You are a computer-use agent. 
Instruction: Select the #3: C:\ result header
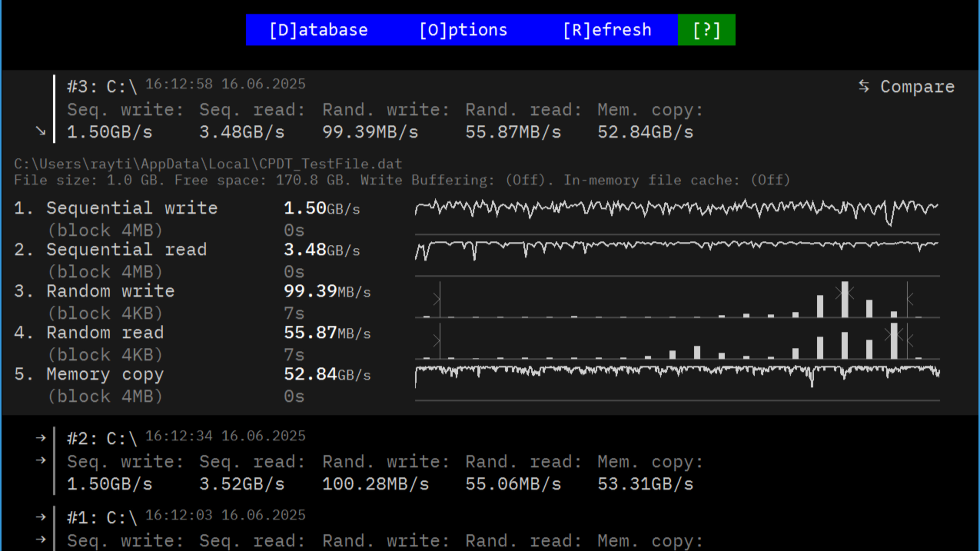[102, 87]
